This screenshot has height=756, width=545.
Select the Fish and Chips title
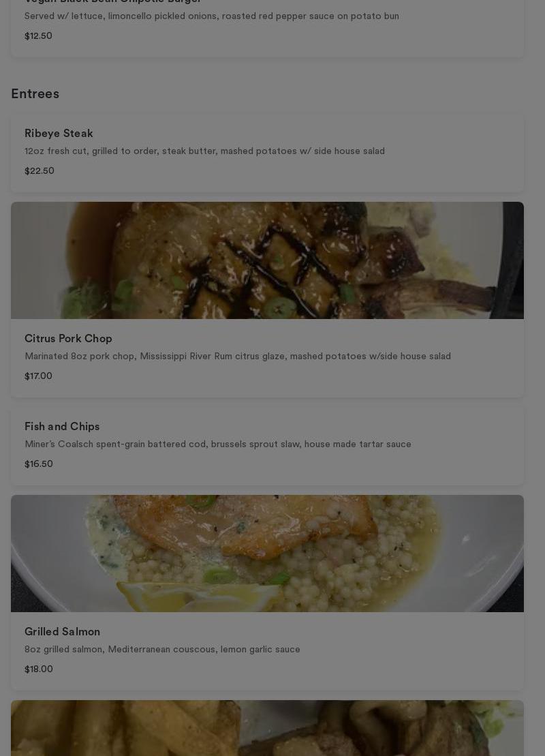(x=62, y=426)
